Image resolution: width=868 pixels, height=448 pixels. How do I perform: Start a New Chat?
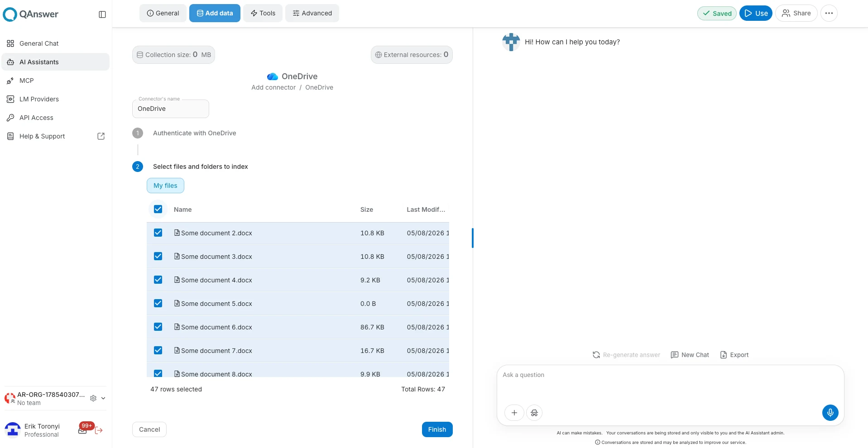[690, 355]
